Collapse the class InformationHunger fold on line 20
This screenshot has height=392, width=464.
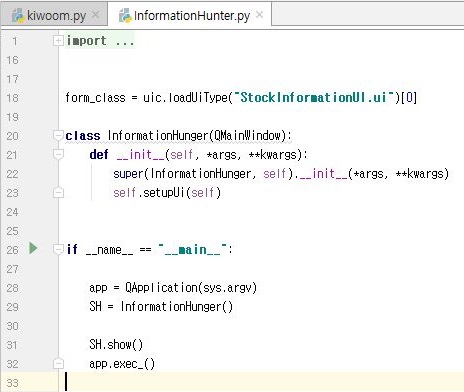click(58, 135)
